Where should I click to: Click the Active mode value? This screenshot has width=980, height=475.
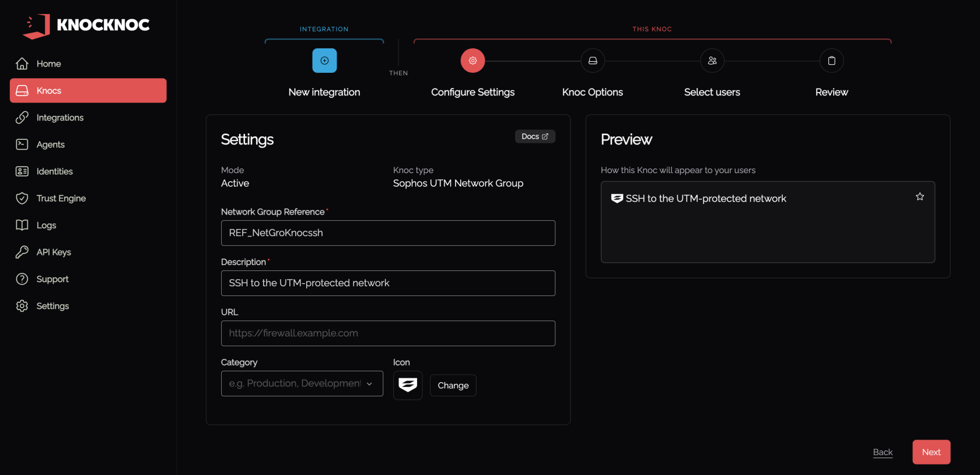pos(235,183)
